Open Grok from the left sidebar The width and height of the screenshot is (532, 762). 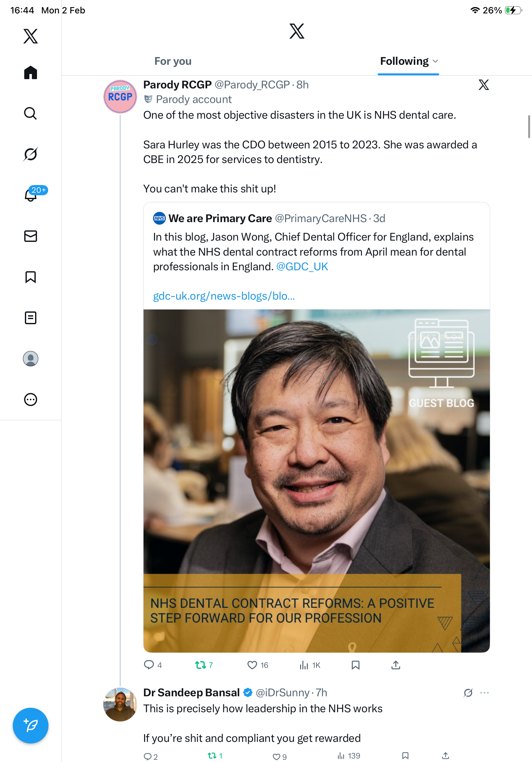point(31,154)
